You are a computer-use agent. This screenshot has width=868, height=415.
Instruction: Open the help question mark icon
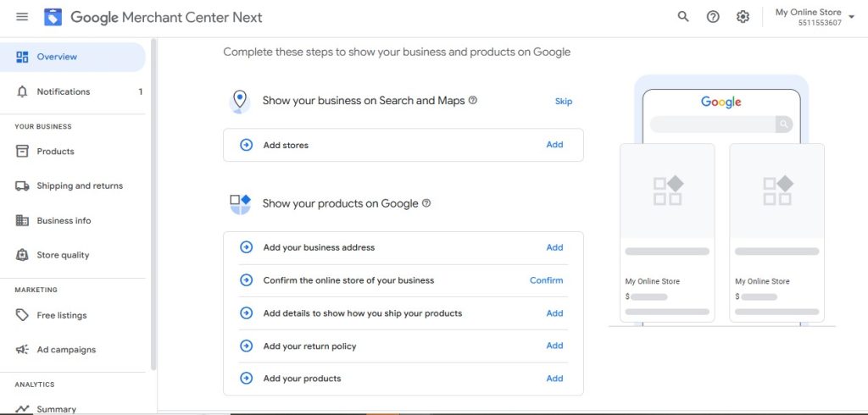point(713,17)
